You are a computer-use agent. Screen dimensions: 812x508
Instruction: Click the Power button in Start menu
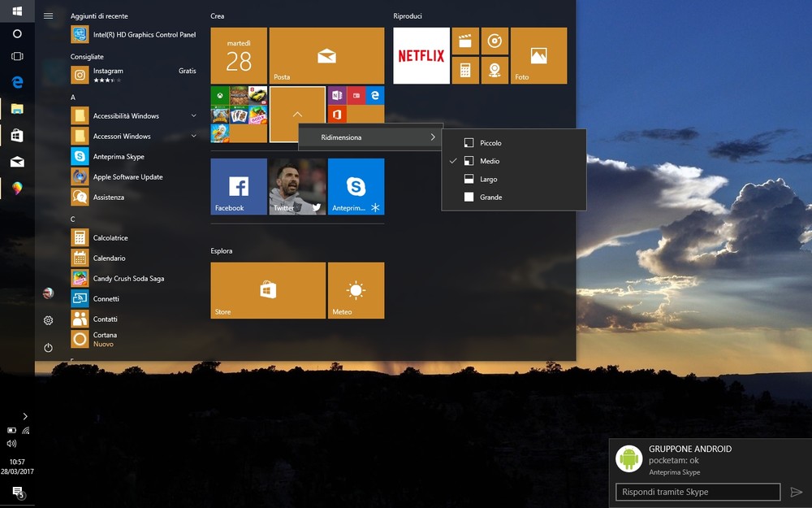(48, 348)
